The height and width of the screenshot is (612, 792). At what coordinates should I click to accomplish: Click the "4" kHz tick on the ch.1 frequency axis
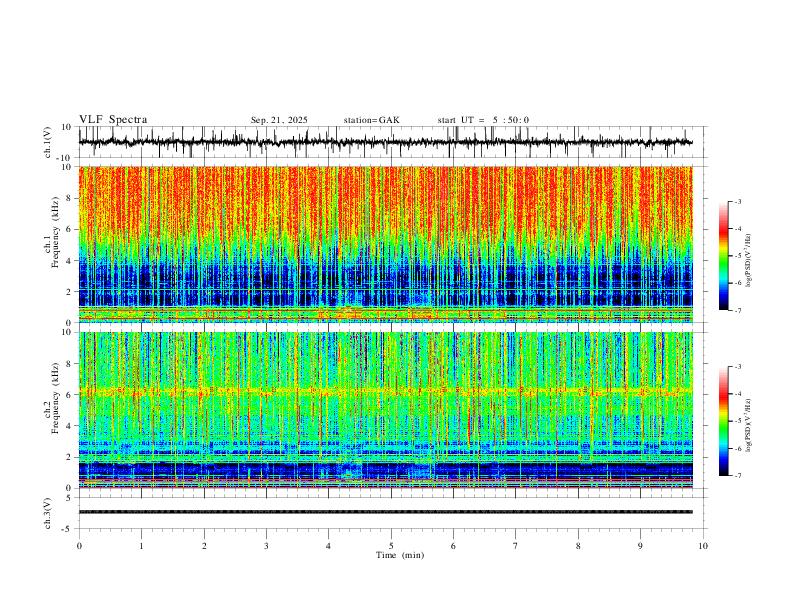69,261
